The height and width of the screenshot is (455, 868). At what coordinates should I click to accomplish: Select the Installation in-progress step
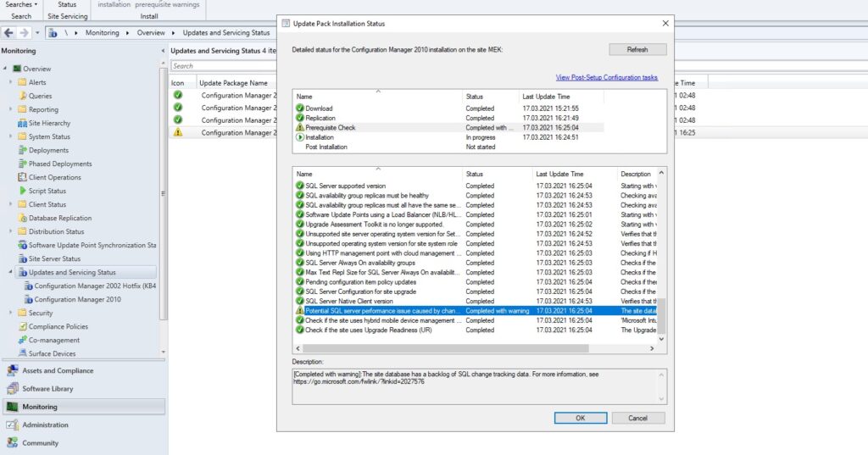pyautogui.click(x=320, y=136)
